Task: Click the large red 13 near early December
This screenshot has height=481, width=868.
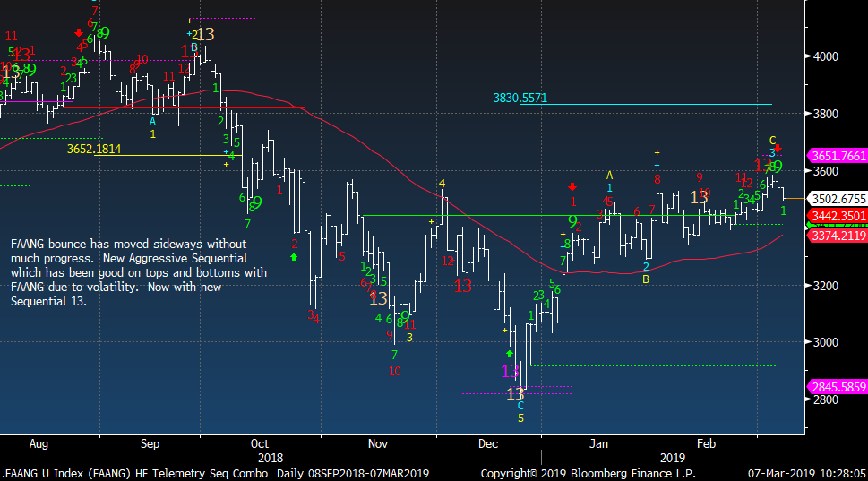Action: point(463,286)
